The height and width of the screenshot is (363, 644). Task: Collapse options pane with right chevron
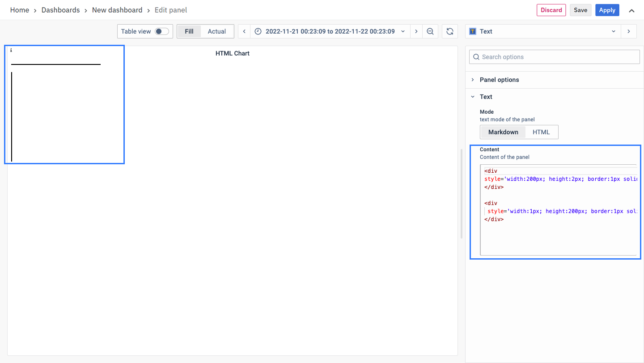pyautogui.click(x=629, y=31)
